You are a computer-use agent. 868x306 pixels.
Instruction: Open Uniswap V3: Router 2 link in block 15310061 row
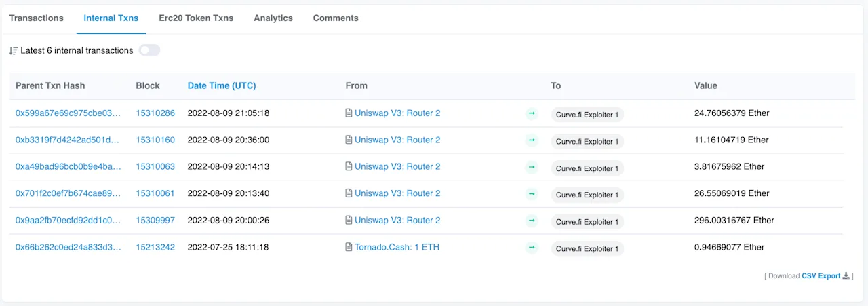397,193
